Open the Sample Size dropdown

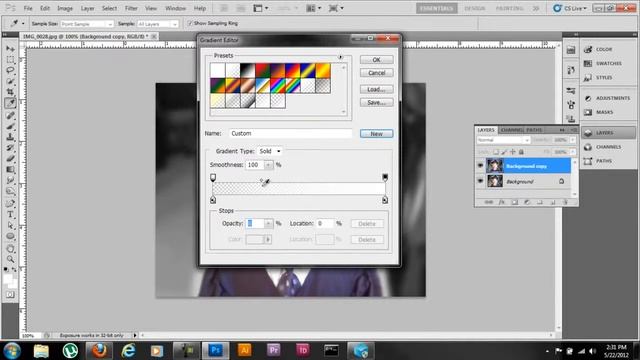[87, 24]
